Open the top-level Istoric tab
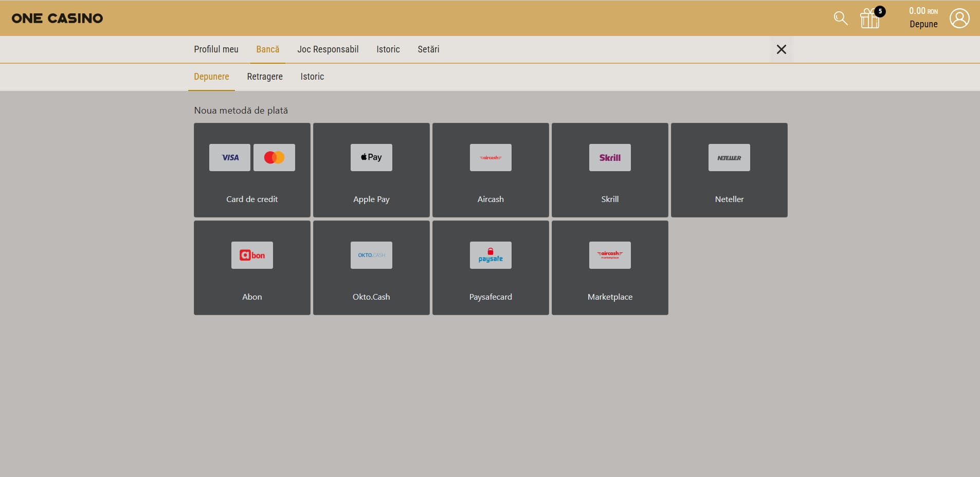The width and height of the screenshot is (980, 477). pyautogui.click(x=388, y=49)
